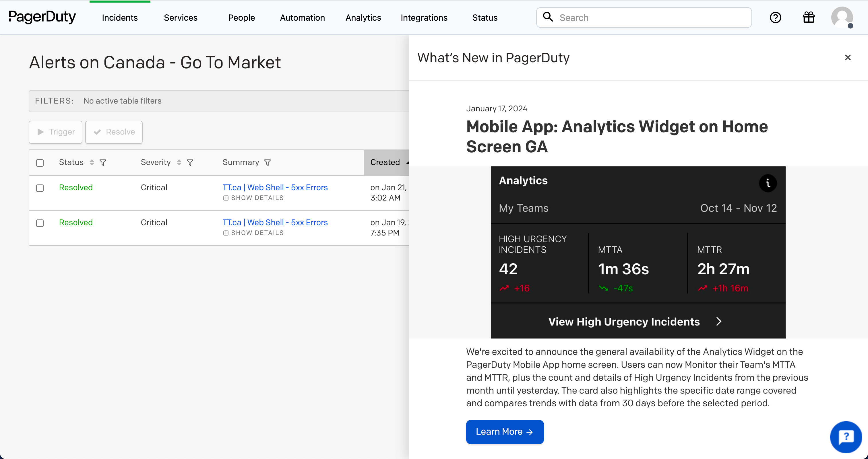Open the gift What's New icon
Viewport: 868px width, 459px height.
point(809,17)
